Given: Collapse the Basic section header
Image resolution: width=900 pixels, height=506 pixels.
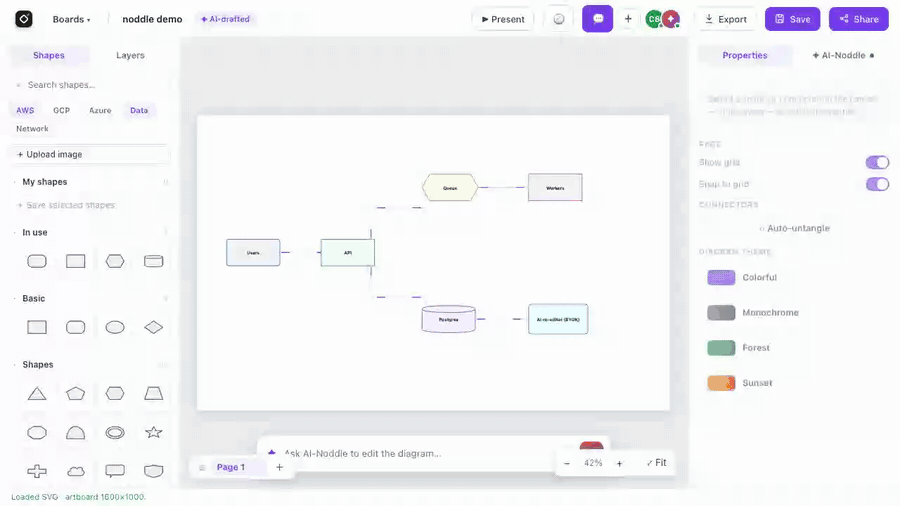Looking at the screenshot, I should coord(33,298).
